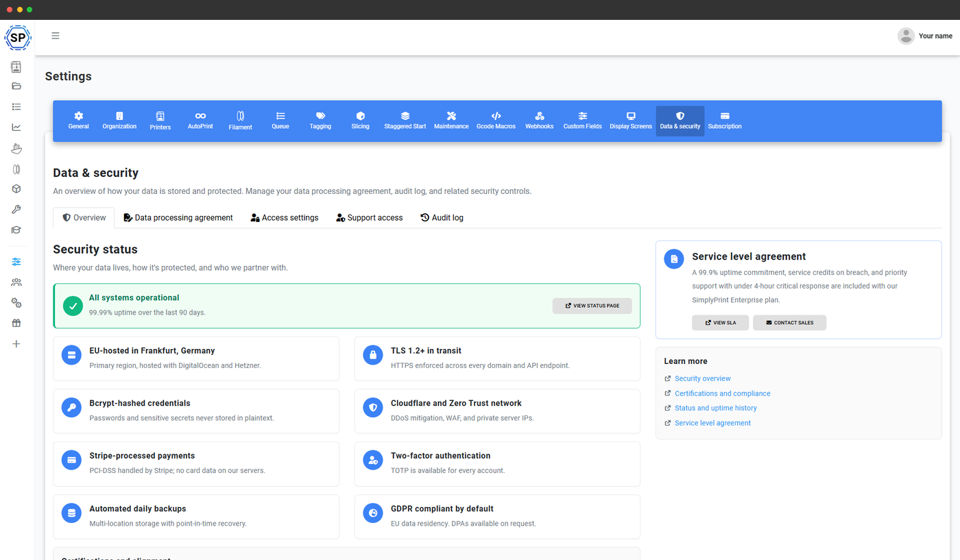Click the green checkmark status icon
This screenshot has height=560, width=960.
click(x=73, y=306)
